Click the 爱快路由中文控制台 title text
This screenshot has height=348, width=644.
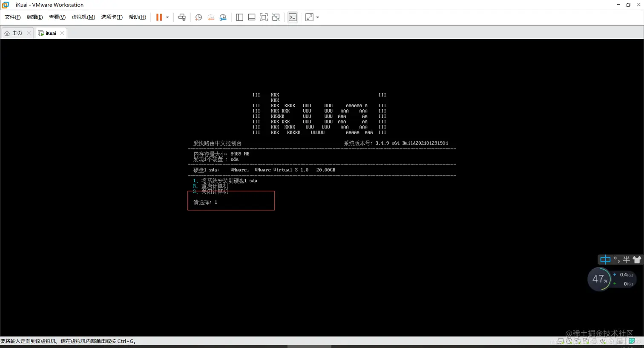217,143
